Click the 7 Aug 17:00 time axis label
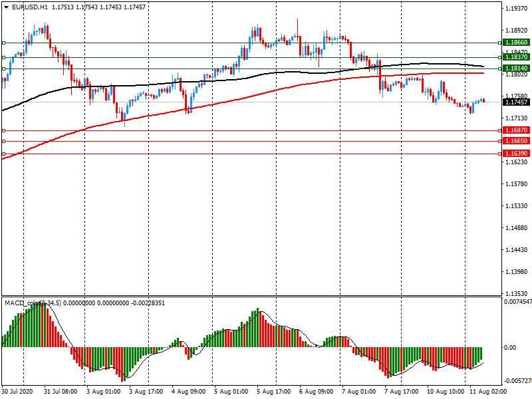This screenshot has width=532, height=399. pos(402,392)
